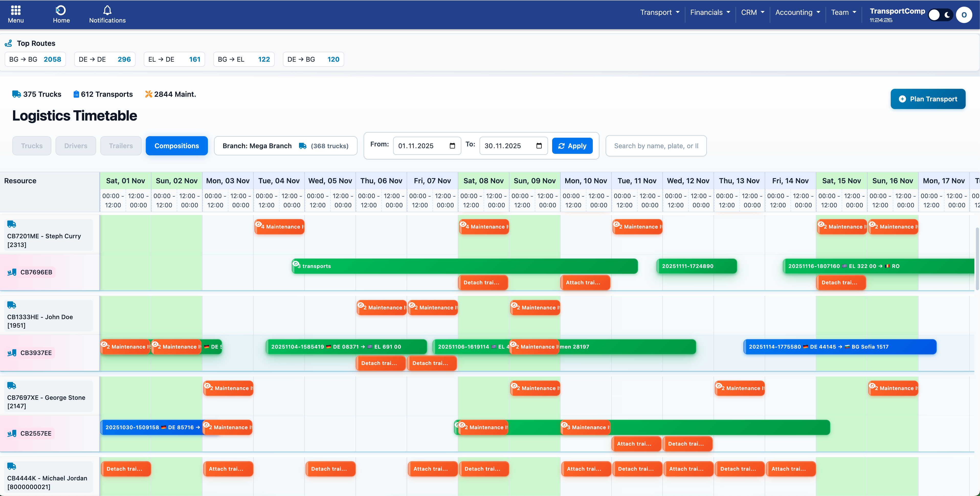The height and width of the screenshot is (496, 980).
Task: Click the search by name or plate field
Action: pyautogui.click(x=656, y=145)
